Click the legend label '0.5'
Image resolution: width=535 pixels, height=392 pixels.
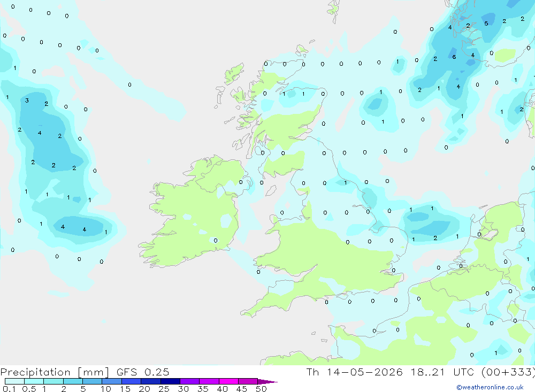(x=29, y=389)
